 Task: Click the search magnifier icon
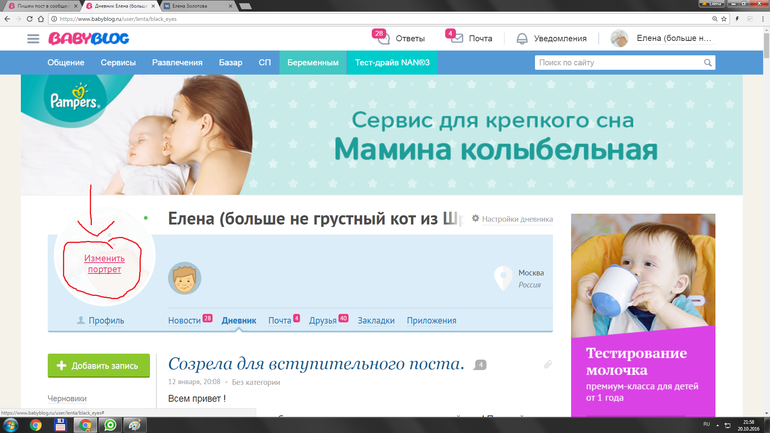click(708, 62)
